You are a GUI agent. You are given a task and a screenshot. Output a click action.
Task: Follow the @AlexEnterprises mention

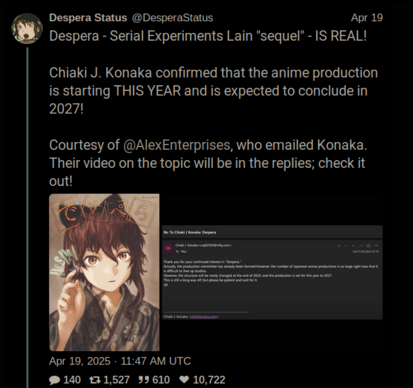[x=177, y=145]
